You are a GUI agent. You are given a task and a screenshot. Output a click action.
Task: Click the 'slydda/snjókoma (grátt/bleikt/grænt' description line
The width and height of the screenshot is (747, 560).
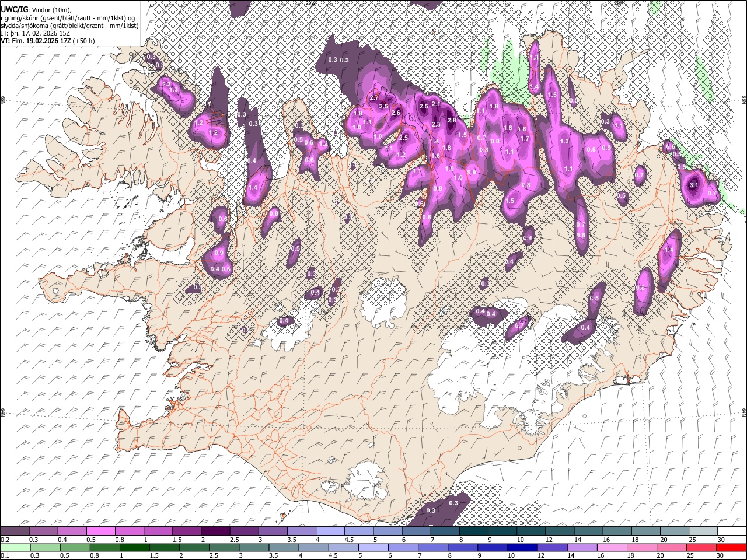pos(69,26)
